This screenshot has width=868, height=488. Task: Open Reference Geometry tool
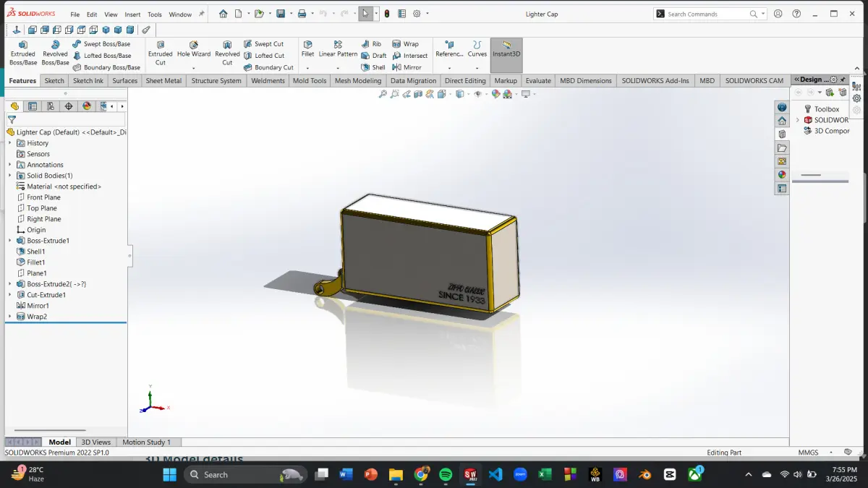(x=449, y=49)
